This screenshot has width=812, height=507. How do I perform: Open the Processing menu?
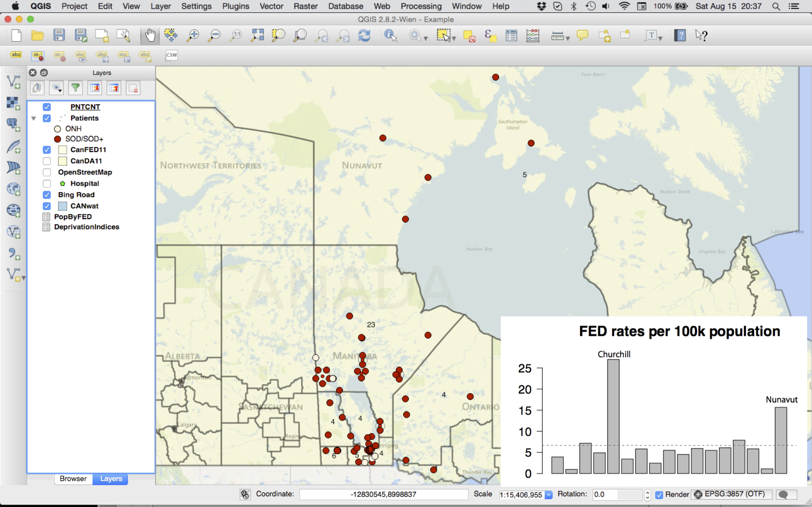421,6
